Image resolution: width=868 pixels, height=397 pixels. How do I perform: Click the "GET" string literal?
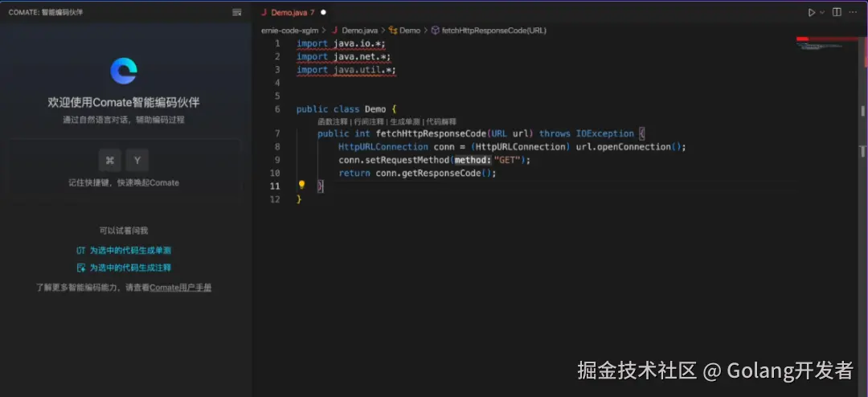[x=506, y=160]
